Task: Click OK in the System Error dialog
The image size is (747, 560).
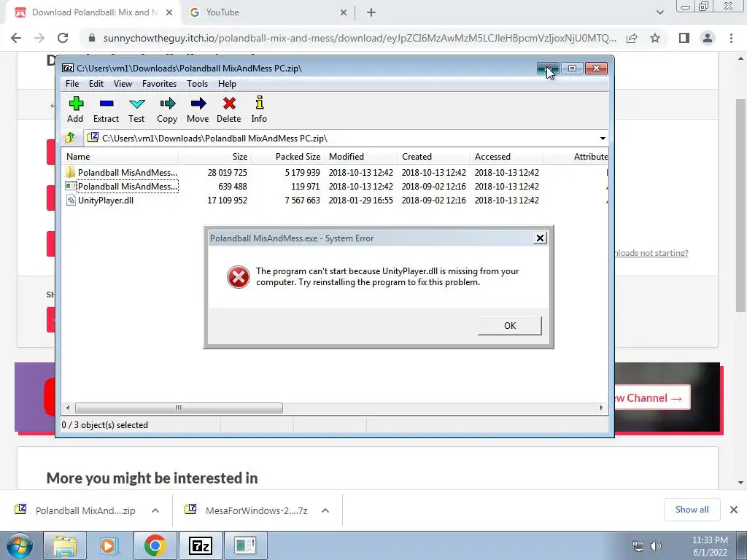Action: [510, 326]
